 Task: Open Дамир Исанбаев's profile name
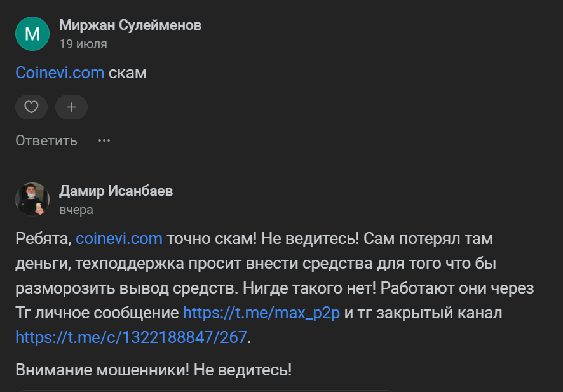116,191
